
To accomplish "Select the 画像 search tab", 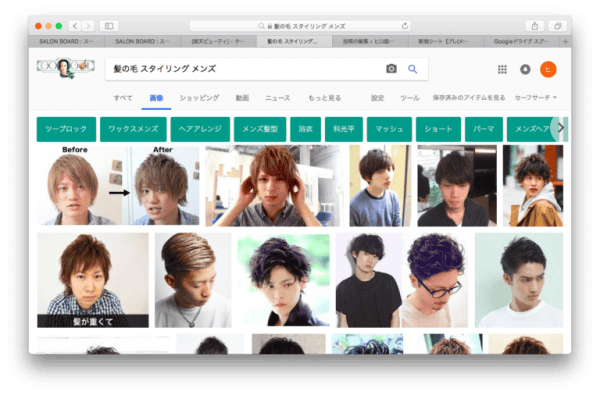I will coord(156,98).
